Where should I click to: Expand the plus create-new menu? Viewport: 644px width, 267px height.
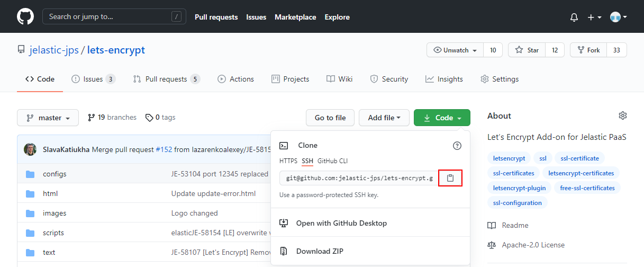click(594, 17)
